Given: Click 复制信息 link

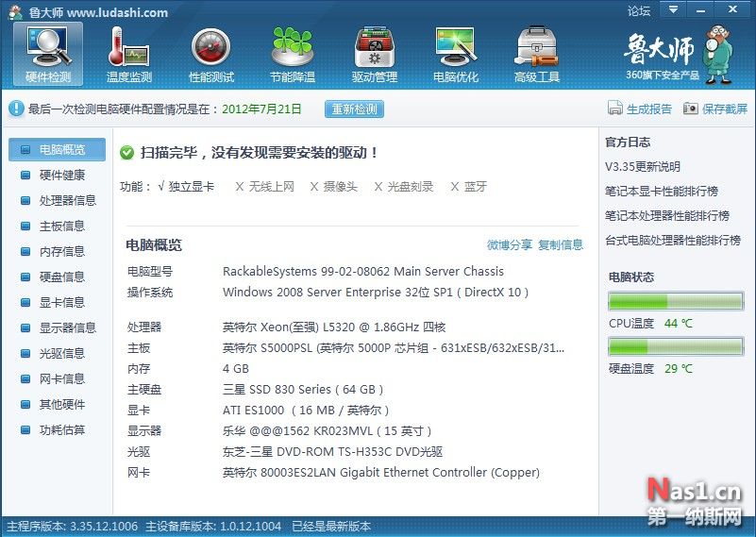Looking at the screenshot, I should [561, 244].
